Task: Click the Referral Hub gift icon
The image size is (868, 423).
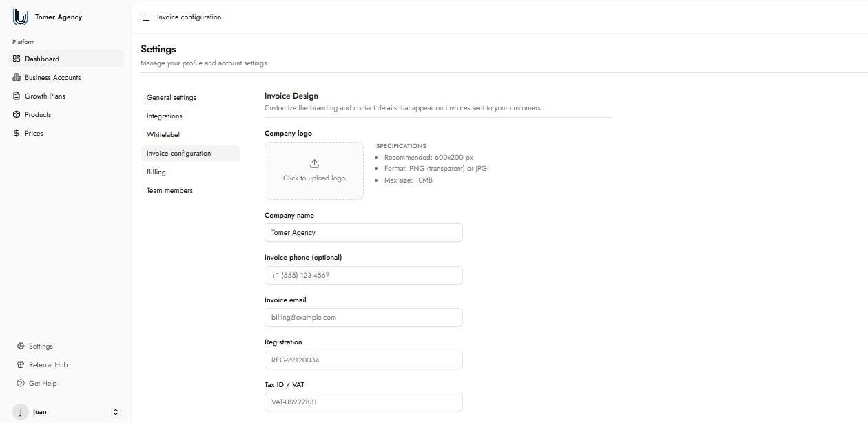Action: pos(21,365)
